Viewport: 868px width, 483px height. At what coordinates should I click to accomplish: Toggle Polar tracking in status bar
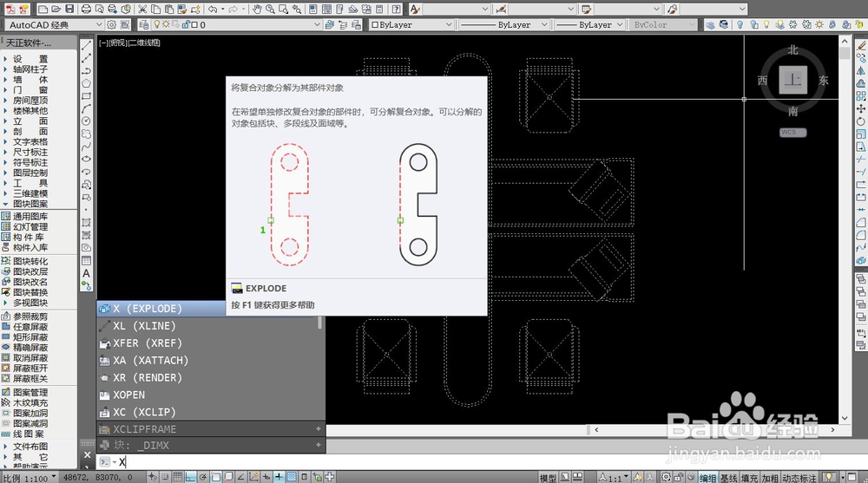click(203, 477)
